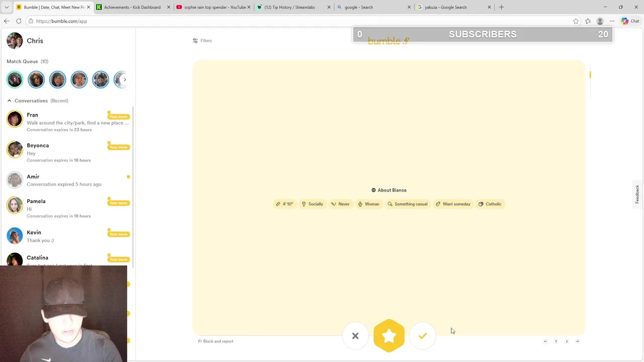This screenshot has width=644, height=362.
Task: Click the SuperSwipe star button
Action: pos(389,336)
